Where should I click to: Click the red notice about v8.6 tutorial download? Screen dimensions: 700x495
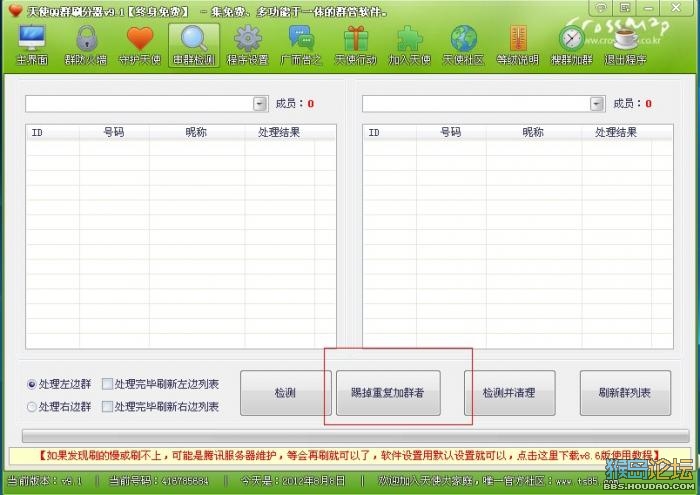point(350,456)
